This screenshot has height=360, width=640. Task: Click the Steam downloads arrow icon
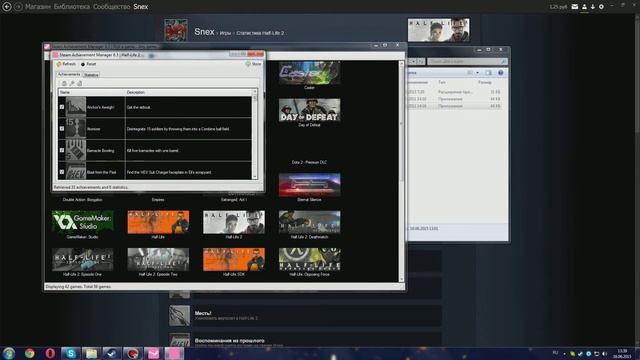click(593, 7)
